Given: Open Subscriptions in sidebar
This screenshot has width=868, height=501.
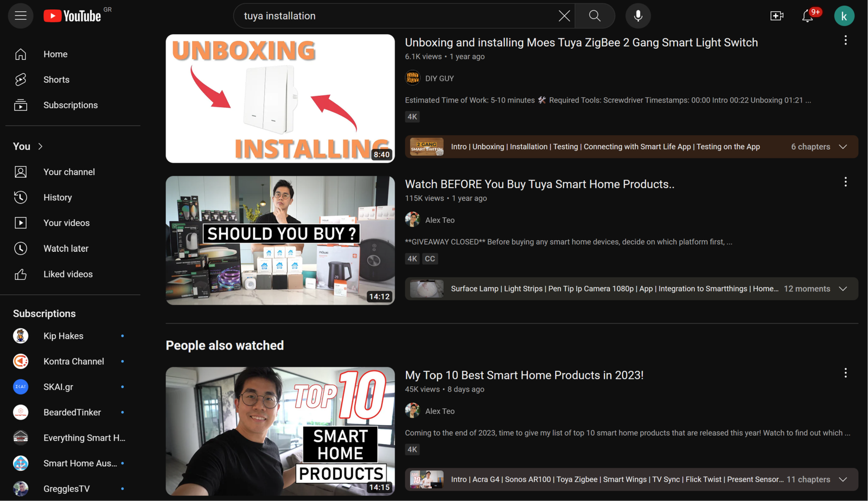Looking at the screenshot, I should click(71, 105).
